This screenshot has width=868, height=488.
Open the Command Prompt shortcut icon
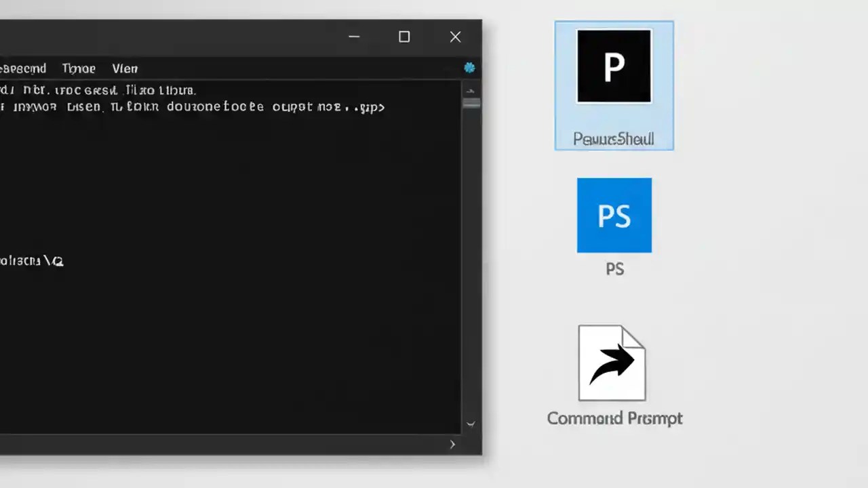[x=611, y=361]
